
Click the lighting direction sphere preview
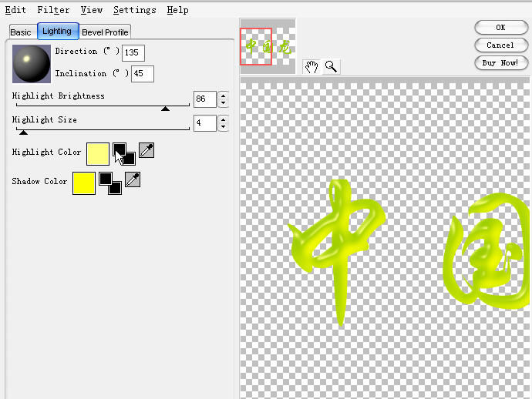click(32, 64)
